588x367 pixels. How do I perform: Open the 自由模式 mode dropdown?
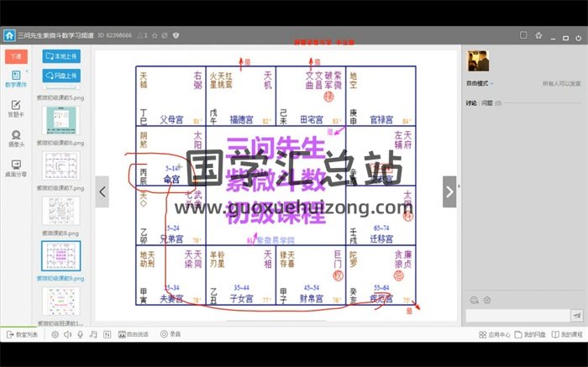pos(480,83)
